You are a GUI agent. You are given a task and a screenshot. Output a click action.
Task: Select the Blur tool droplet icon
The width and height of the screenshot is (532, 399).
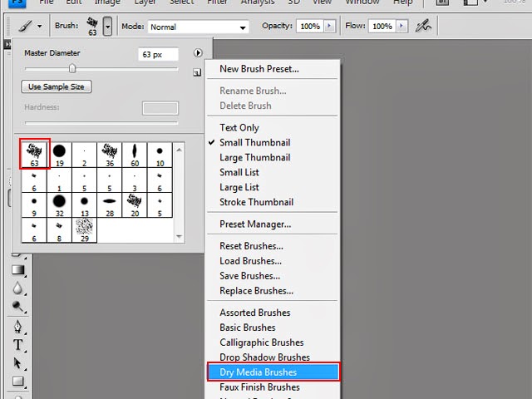pyautogui.click(x=17, y=288)
